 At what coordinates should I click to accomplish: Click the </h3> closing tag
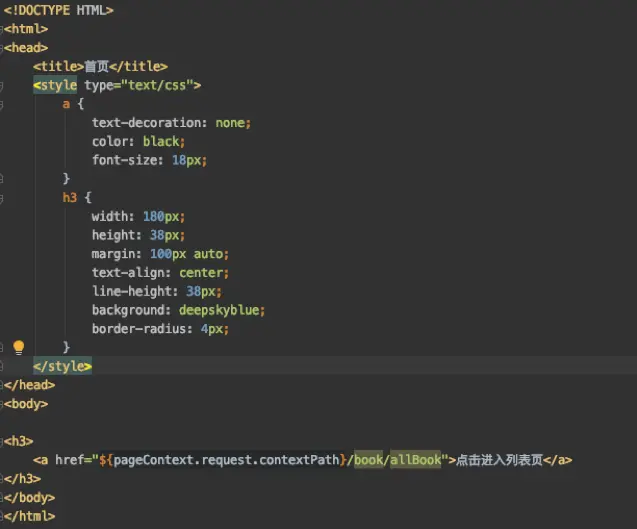pyautogui.click(x=22, y=479)
